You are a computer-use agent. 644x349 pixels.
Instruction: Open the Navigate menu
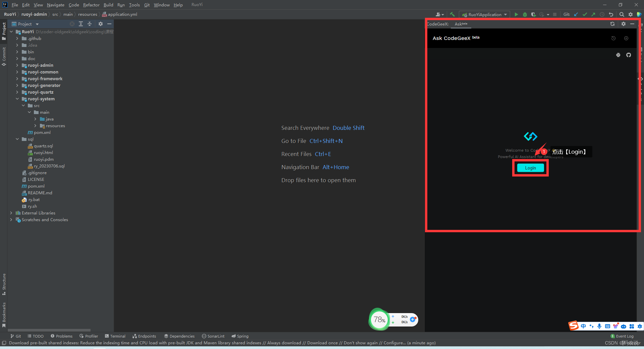pyautogui.click(x=55, y=5)
